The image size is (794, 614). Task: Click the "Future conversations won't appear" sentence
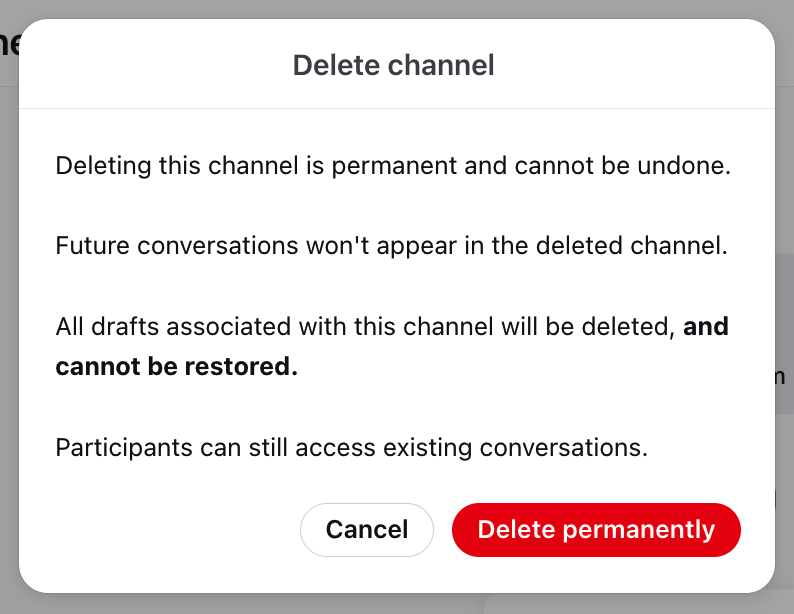pyautogui.click(x=391, y=246)
